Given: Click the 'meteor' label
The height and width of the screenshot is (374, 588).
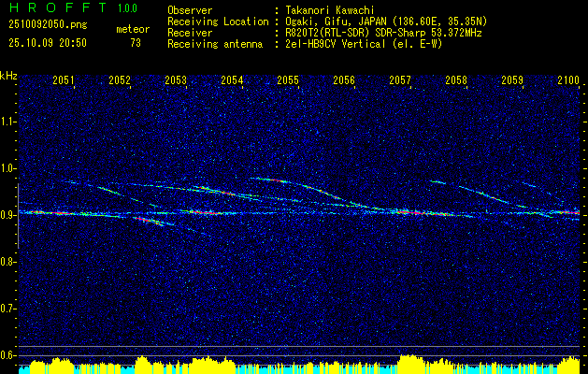Looking at the screenshot, I should (x=133, y=29).
